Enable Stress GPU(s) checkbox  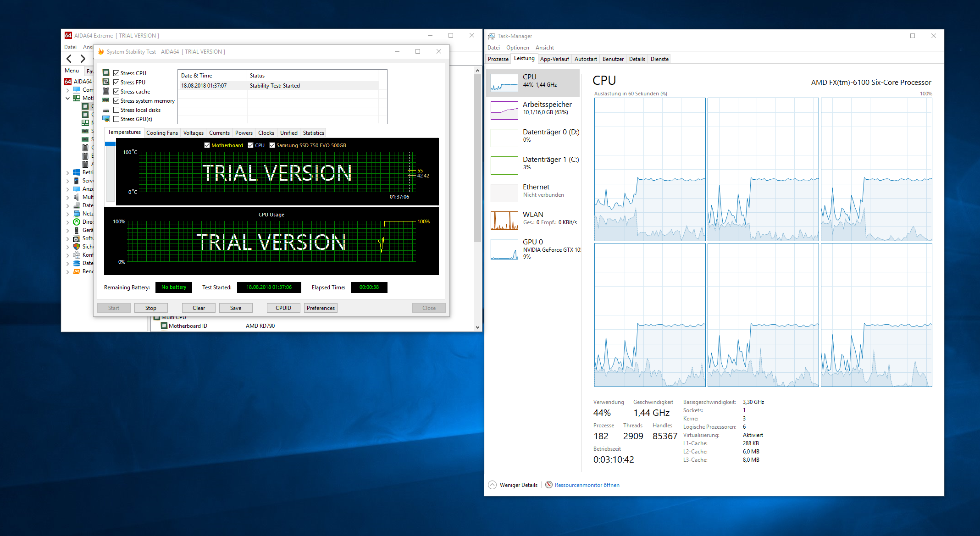tap(116, 119)
